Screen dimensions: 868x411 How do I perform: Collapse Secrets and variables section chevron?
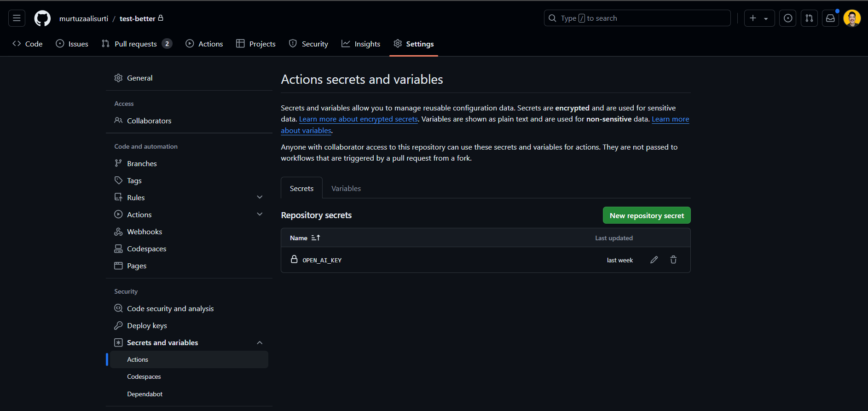[x=260, y=342]
